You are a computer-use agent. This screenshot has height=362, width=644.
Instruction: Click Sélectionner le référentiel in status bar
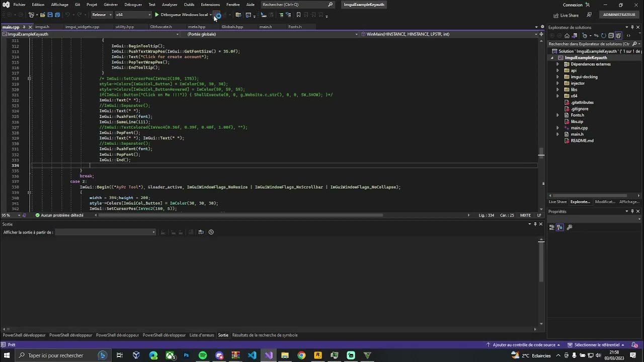pos(596,345)
